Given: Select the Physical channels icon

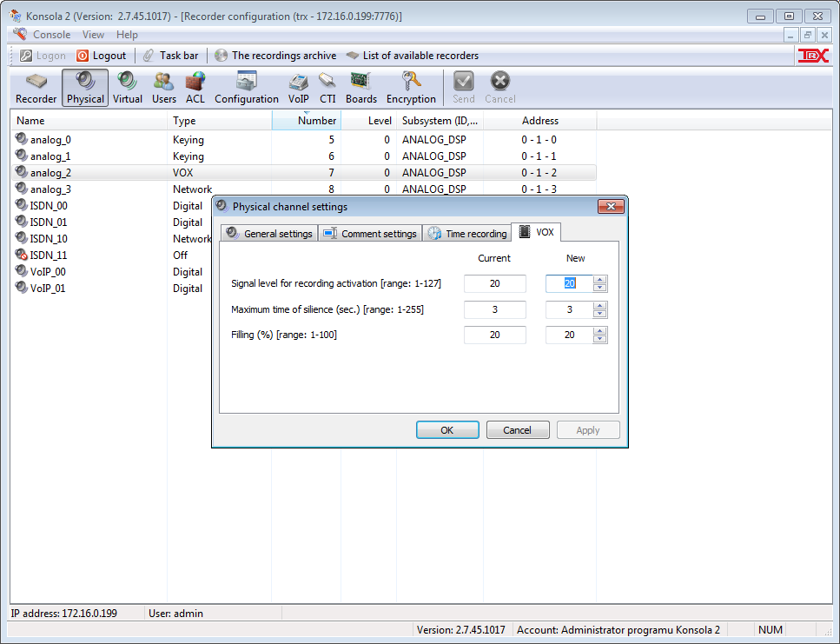Looking at the screenshot, I should 85,88.
